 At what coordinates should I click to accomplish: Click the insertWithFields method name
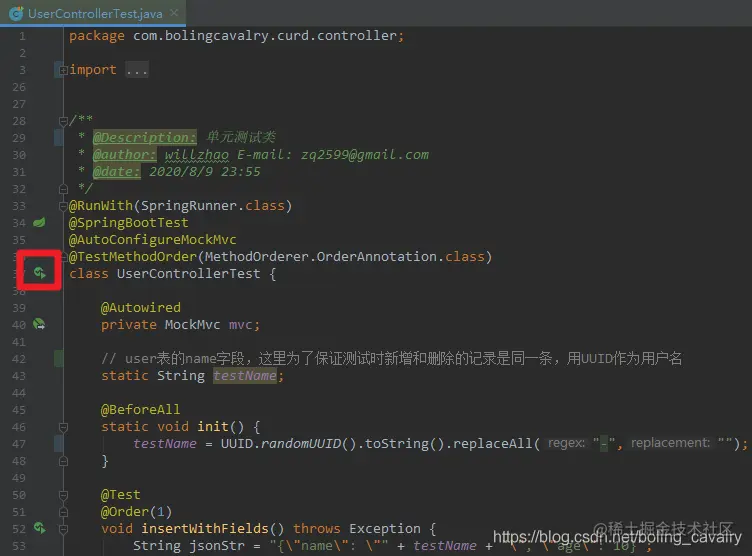tap(204, 529)
